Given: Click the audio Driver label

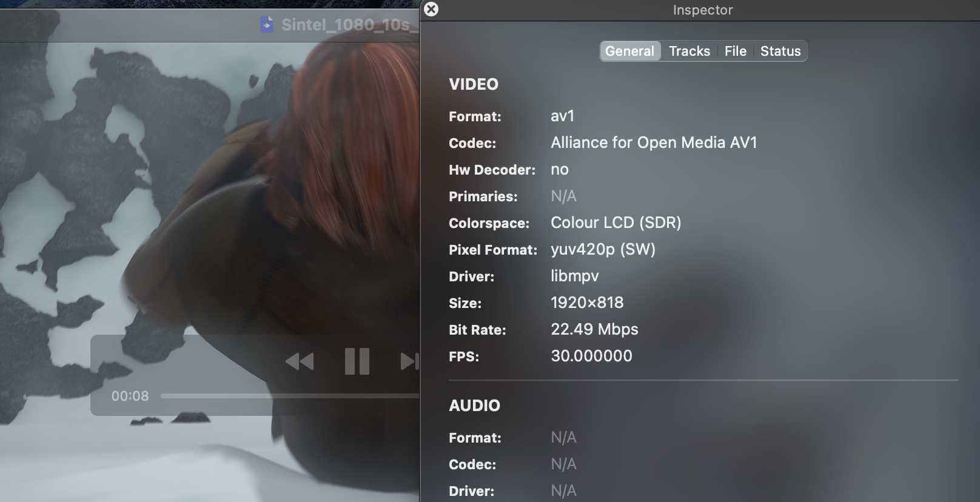Looking at the screenshot, I should [471, 491].
